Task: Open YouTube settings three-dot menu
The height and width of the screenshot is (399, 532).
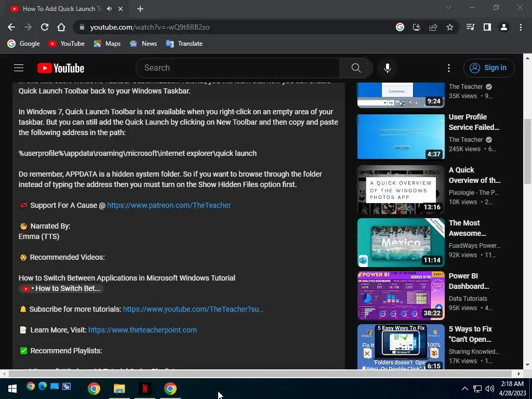Action: coord(448,68)
